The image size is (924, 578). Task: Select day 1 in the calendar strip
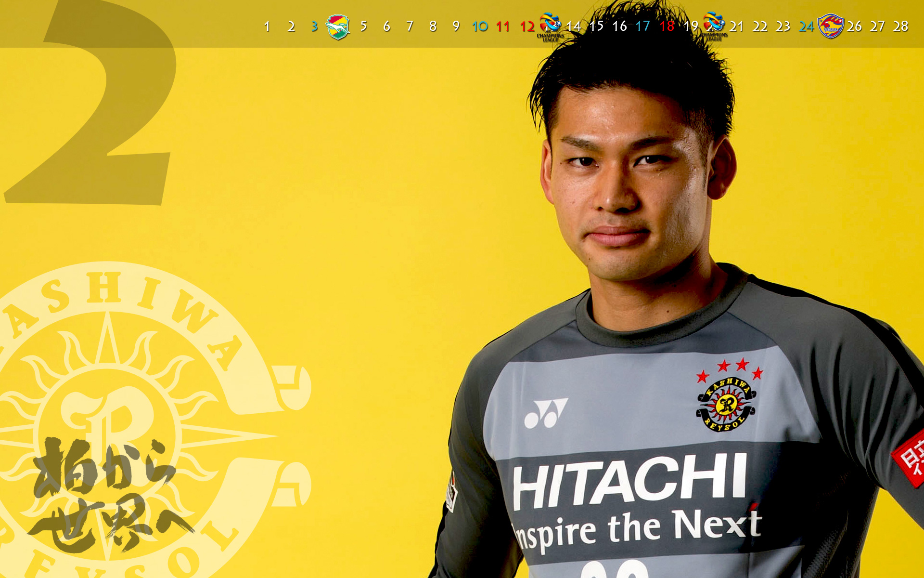(267, 26)
